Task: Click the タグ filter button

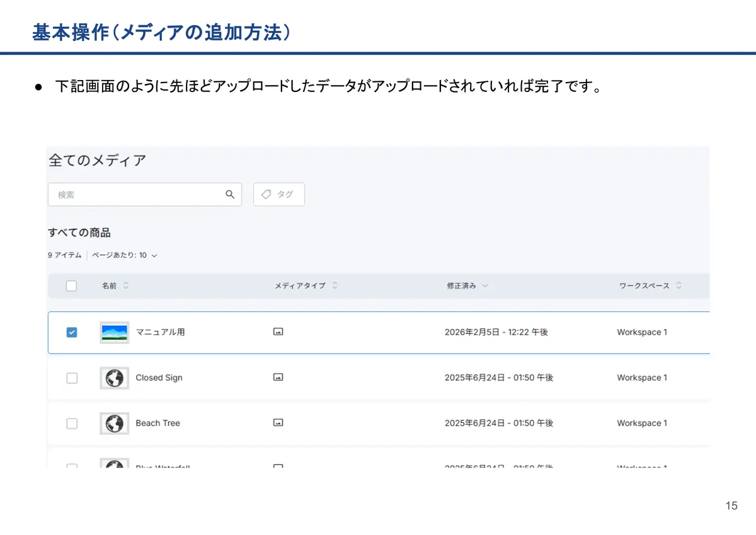Action: point(279,195)
